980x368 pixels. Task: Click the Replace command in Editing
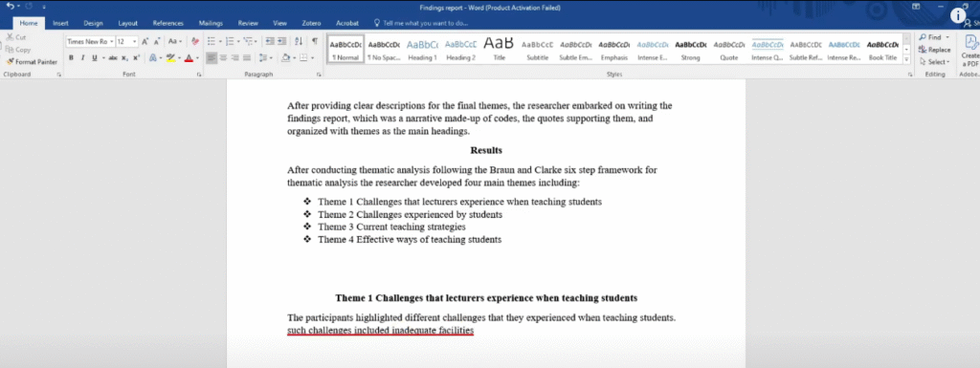934,50
